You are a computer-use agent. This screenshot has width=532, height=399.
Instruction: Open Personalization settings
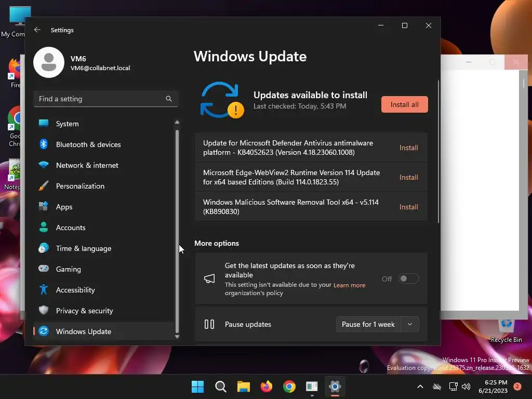(103, 186)
